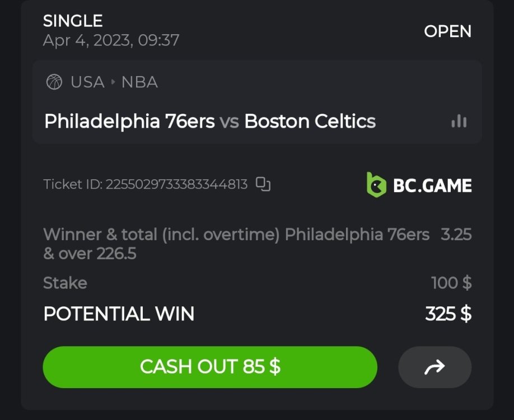Select the USA breadcrumb
514x420 pixels.
87,82
